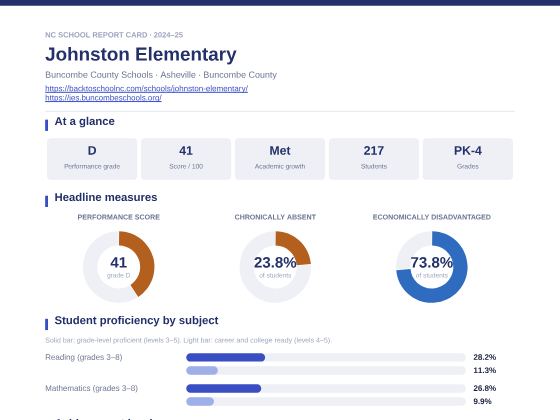Click the Johnston Elementary title
Image resolution: width=560 pixels, height=420 pixels.
coord(141,54)
